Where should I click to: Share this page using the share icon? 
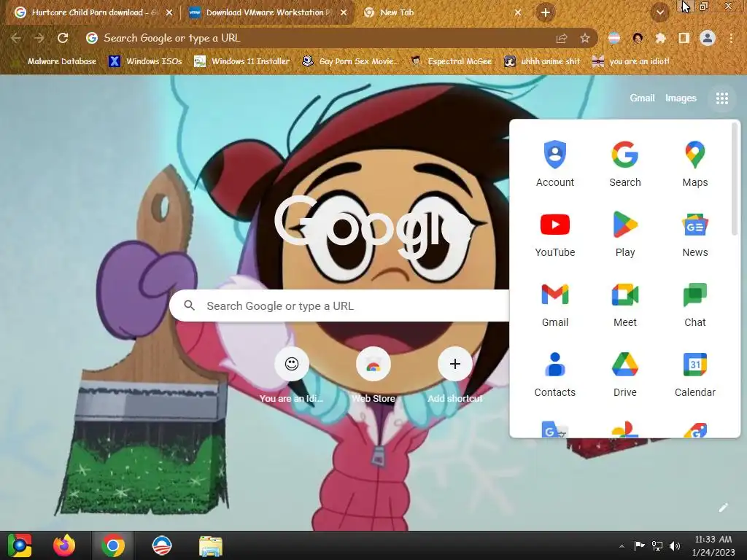pyautogui.click(x=562, y=38)
